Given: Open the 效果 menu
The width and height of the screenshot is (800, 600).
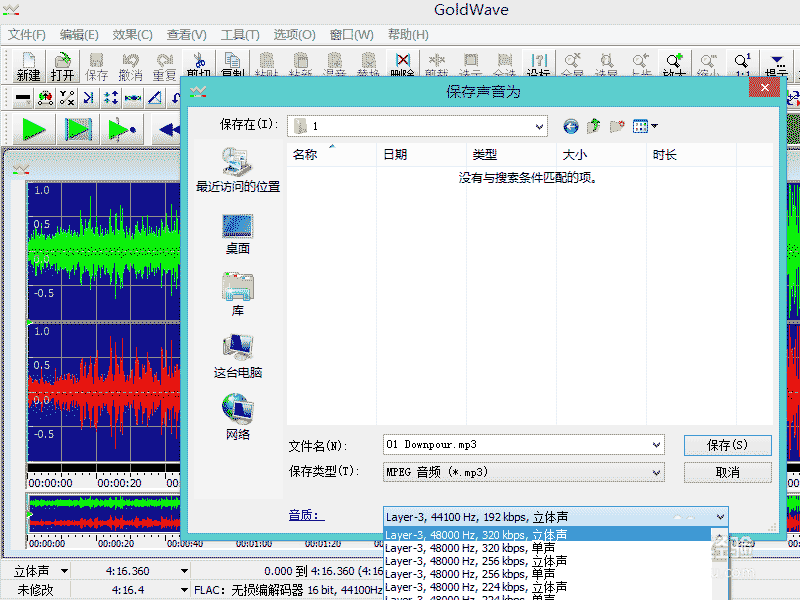Looking at the screenshot, I should [130, 34].
